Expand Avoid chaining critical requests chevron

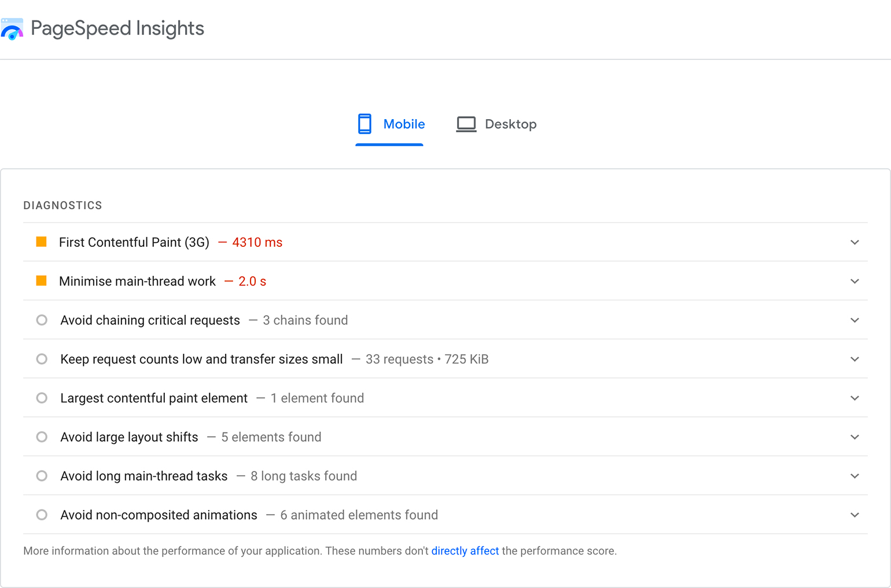pos(855,320)
